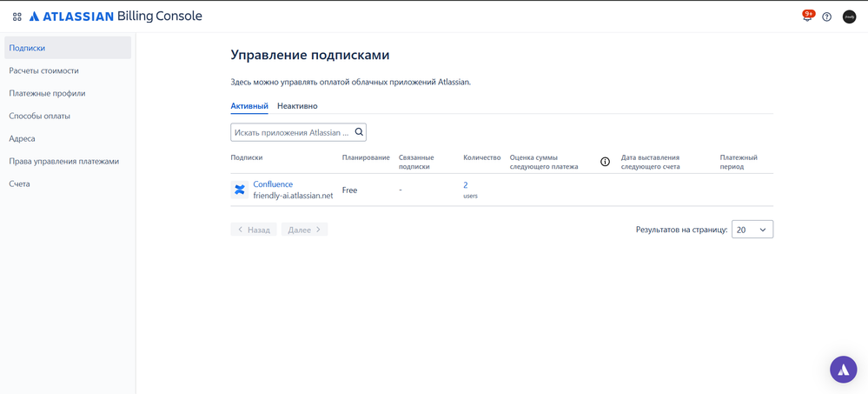Open Адреса in sidebar
The width and height of the screenshot is (868, 394).
[68, 138]
